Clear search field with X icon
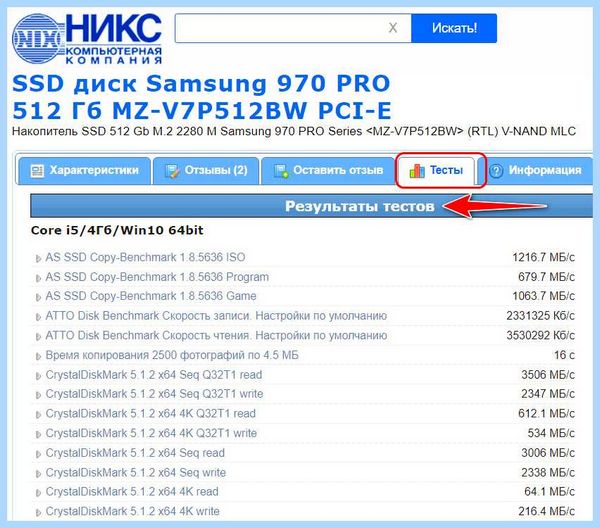Viewport: 600px width, 528px height. tap(393, 28)
